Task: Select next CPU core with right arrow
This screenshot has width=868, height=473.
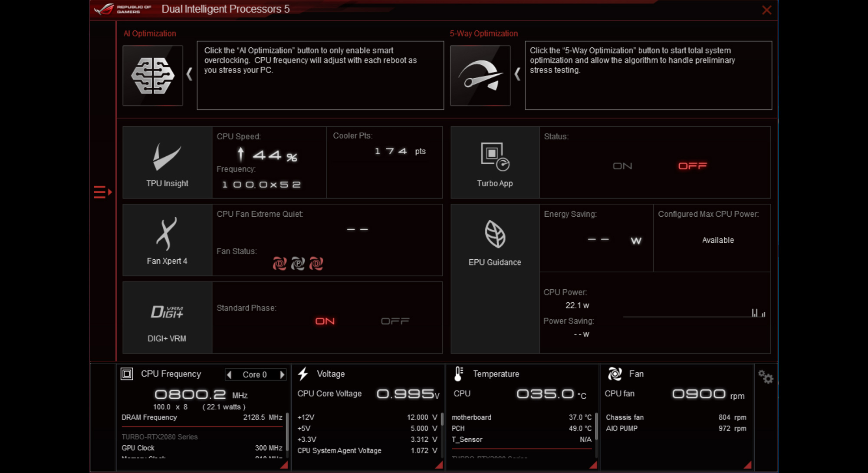Action: [282, 374]
